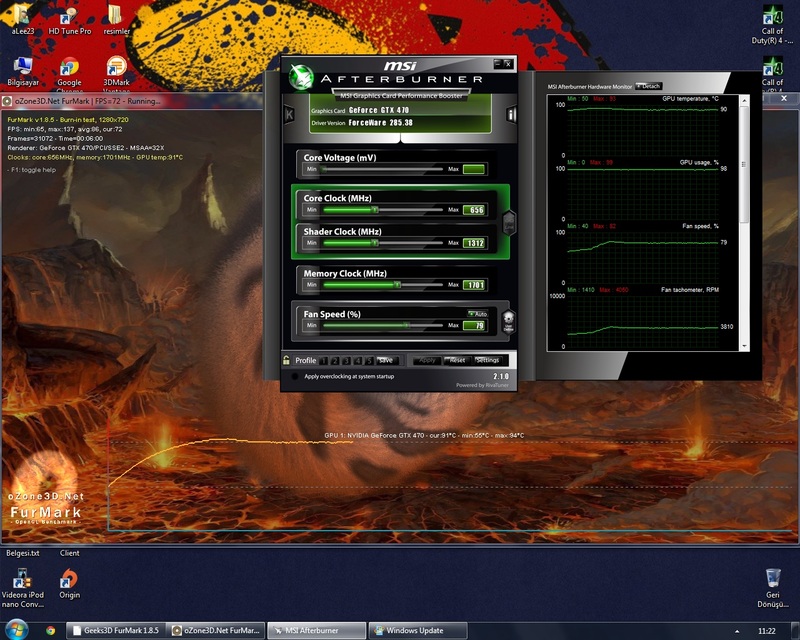Click the Fan Speed value field 79
Screen dimensions: 800x640
474,325
